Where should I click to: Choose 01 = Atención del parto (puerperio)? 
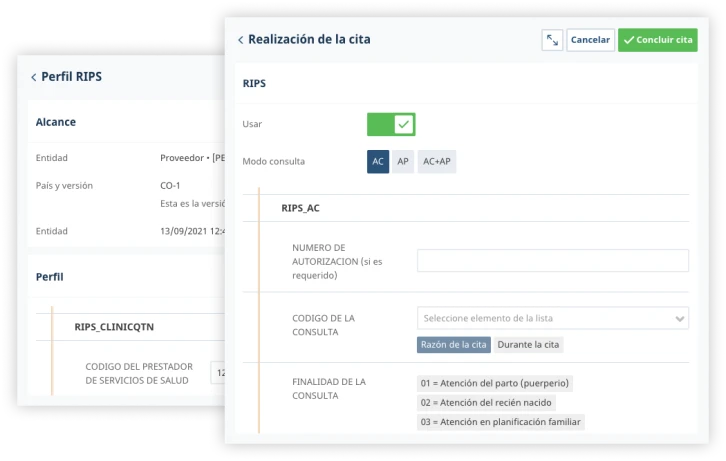pyautogui.click(x=494, y=384)
